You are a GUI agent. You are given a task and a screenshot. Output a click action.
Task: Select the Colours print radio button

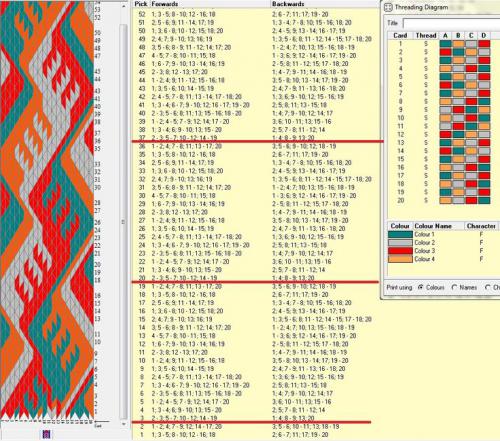coord(421,287)
